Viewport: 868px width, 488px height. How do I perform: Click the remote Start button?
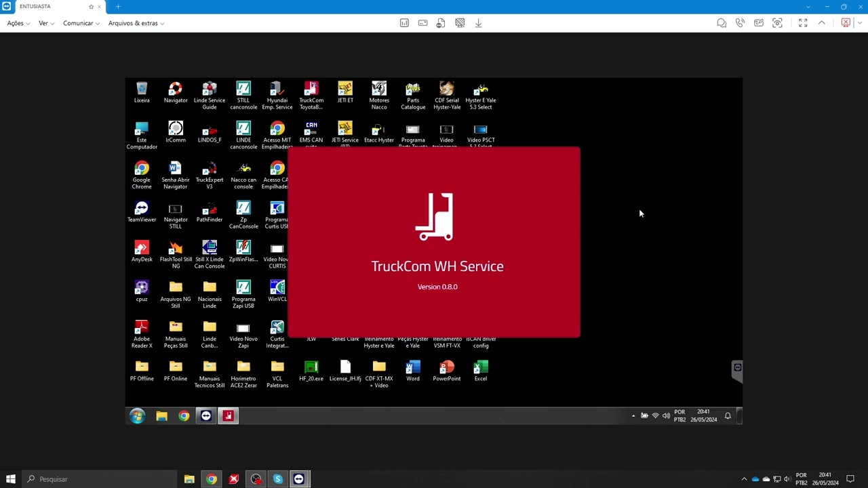pyautogui.click(x=138, y=415)
